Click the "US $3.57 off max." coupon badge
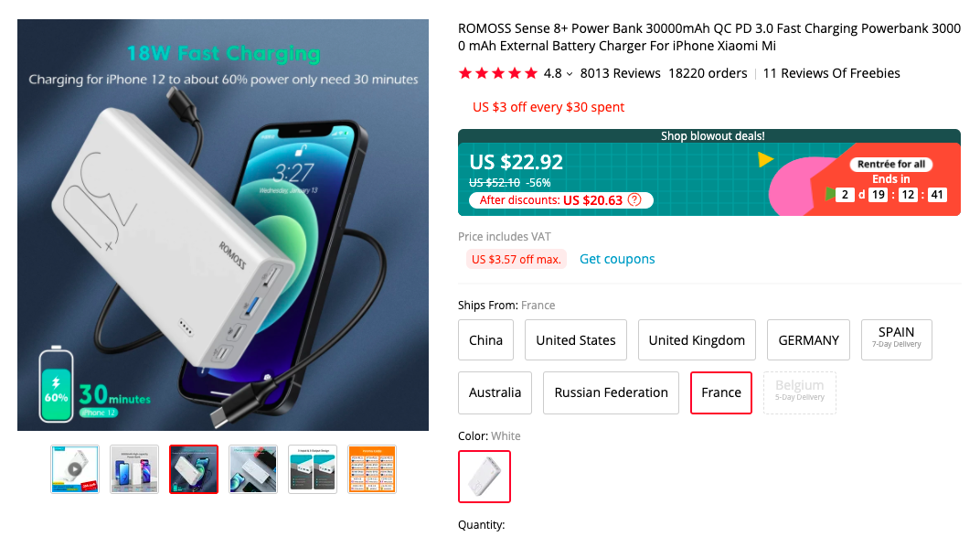 tap(517, 259)
